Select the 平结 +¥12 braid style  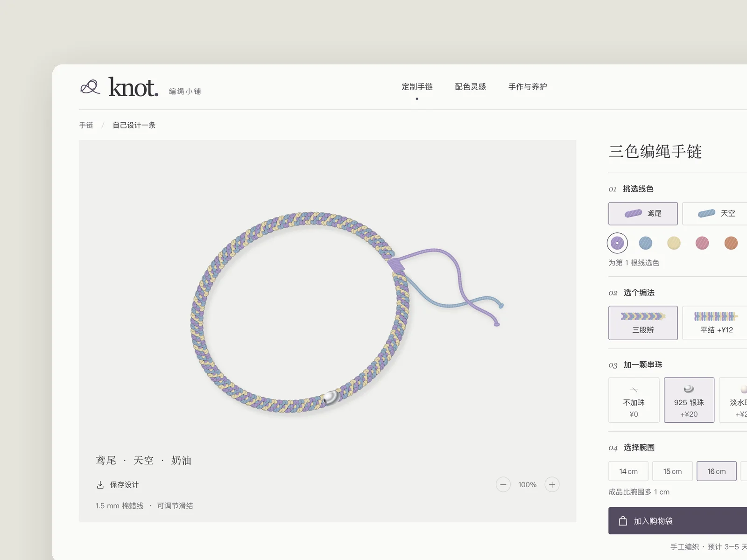click(715, 323)
